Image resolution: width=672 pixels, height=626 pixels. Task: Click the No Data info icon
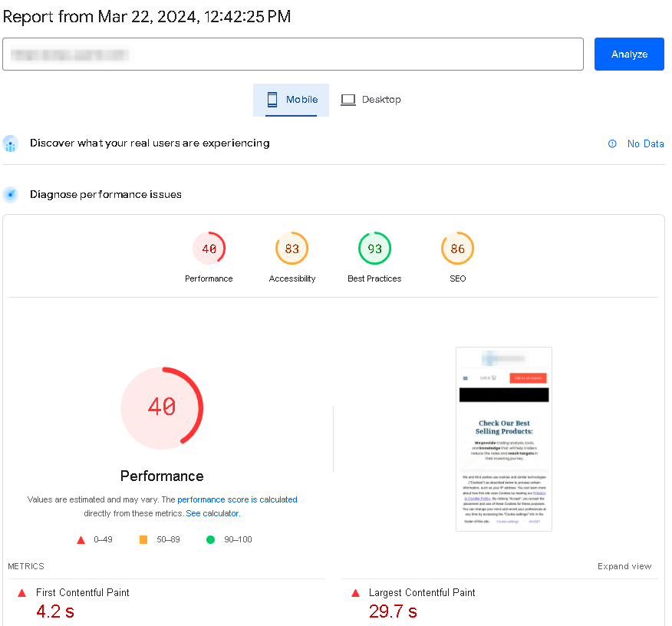point(612,144)
